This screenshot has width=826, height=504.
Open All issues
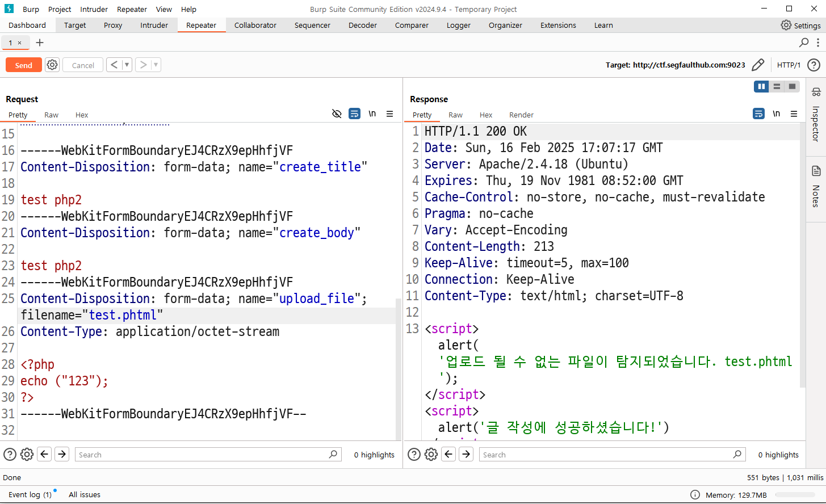click(x=85, y=494)
